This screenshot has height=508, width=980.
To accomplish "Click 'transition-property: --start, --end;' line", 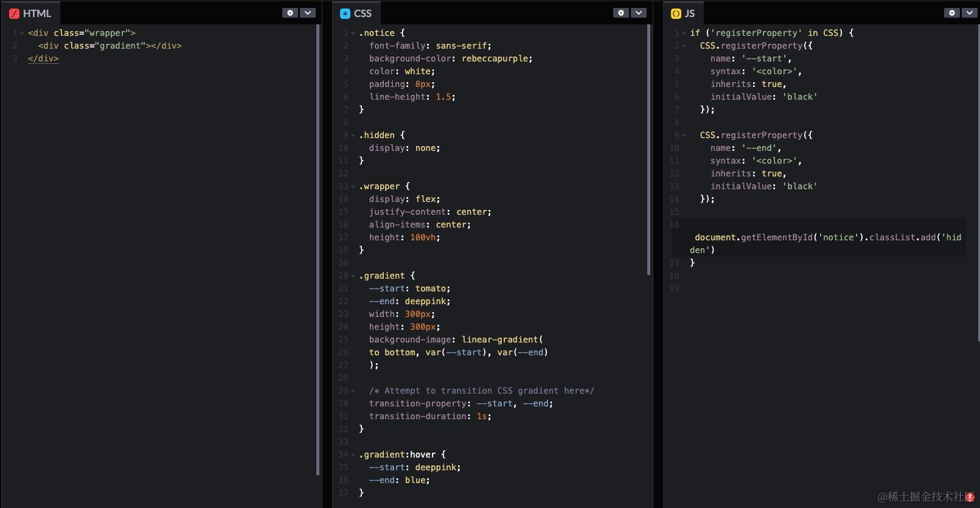I will [x=461, y=403].
